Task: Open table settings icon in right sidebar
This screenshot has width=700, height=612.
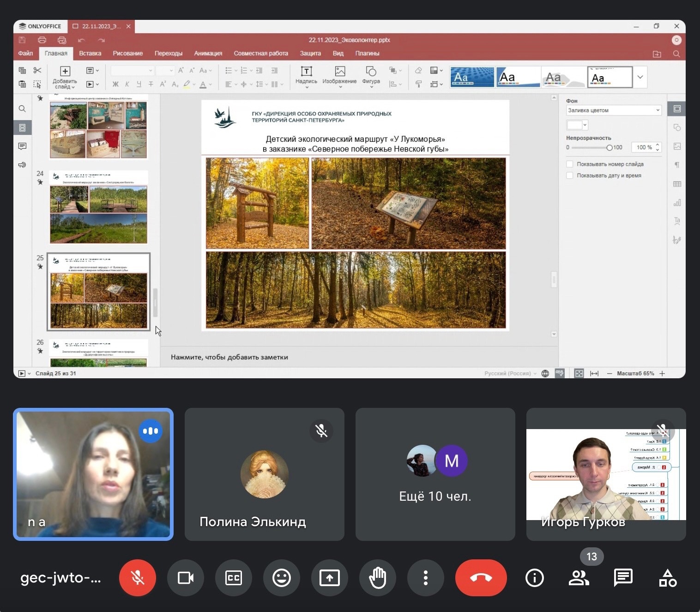Action: pos(677,184)
